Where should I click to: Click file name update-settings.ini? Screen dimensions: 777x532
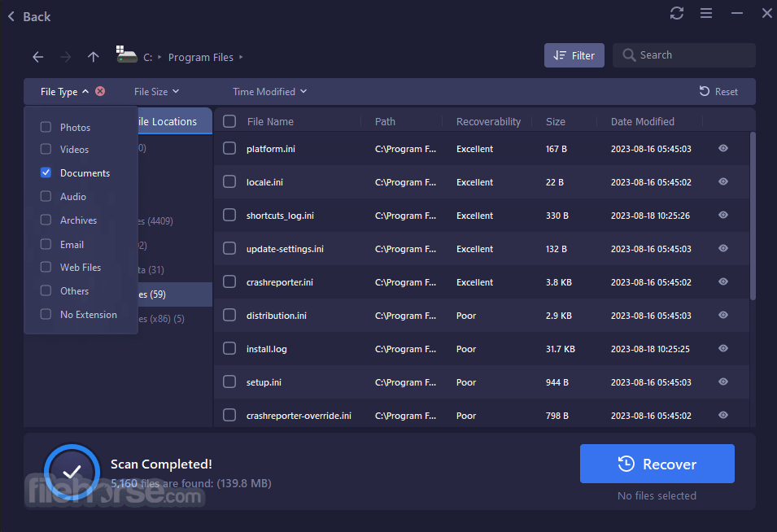click(x=285, y=249)
